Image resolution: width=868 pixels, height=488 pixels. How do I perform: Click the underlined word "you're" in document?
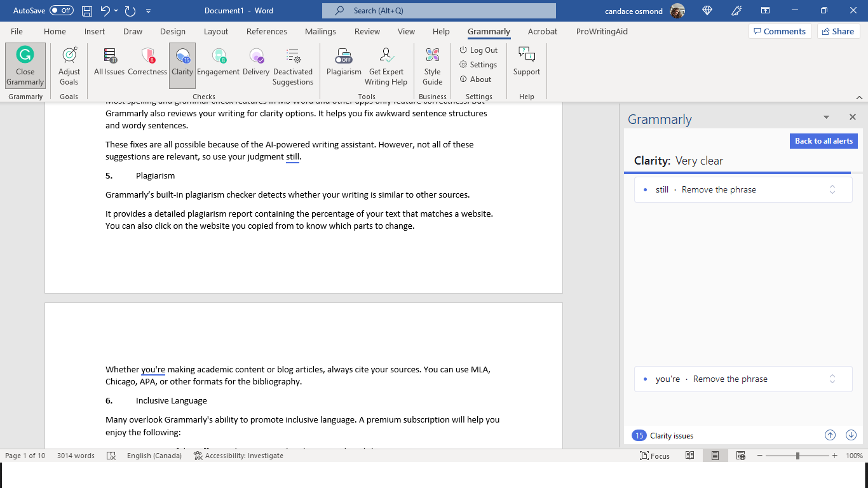tap(153, 369)
